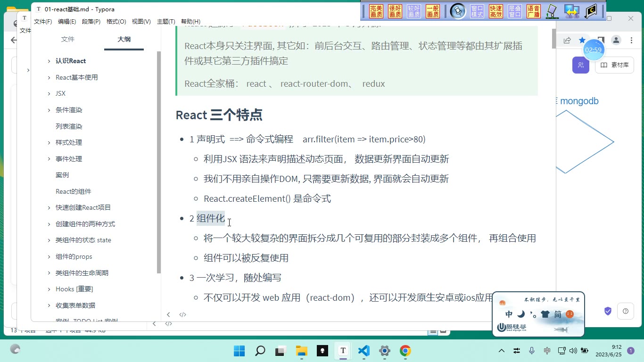This screenshot has width=644, height=362.
Task: Click the two-computers file transfer icon
Action: (571, 11)
